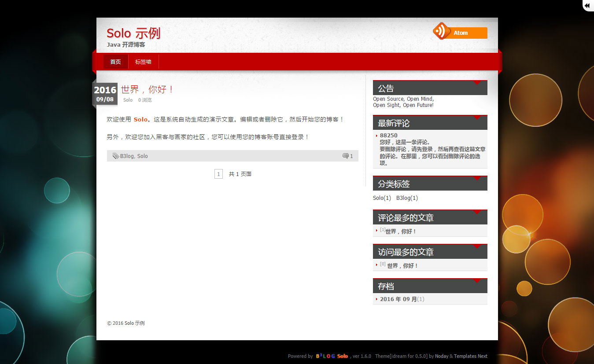Open the 首页 navigation tab
The image size is (594, 364).
click(x=115, y=62)
